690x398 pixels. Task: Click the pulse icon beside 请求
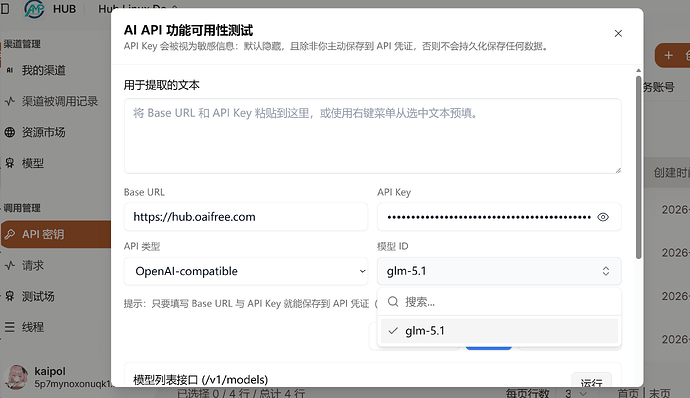pyautogui.click(x=10, y=265)
